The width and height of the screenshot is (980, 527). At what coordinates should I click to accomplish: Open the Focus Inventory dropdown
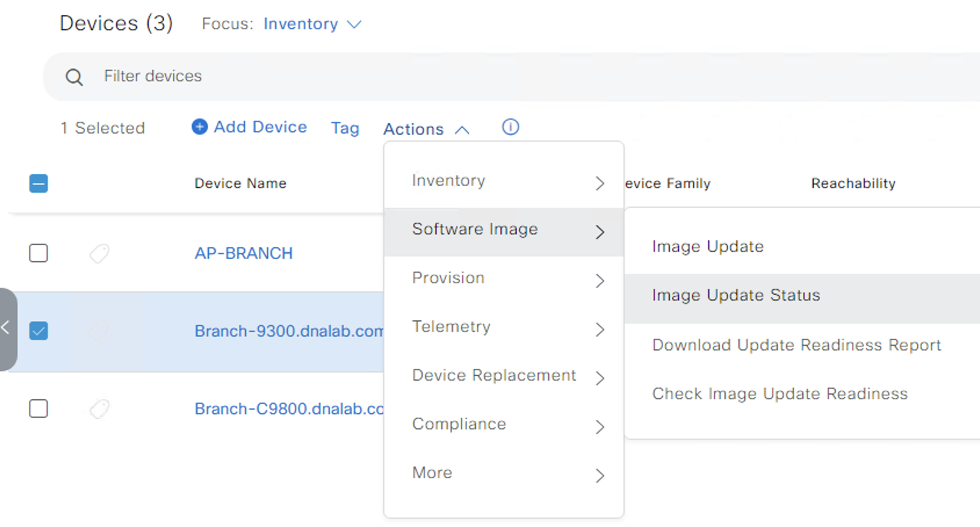(x=312, y=24)
